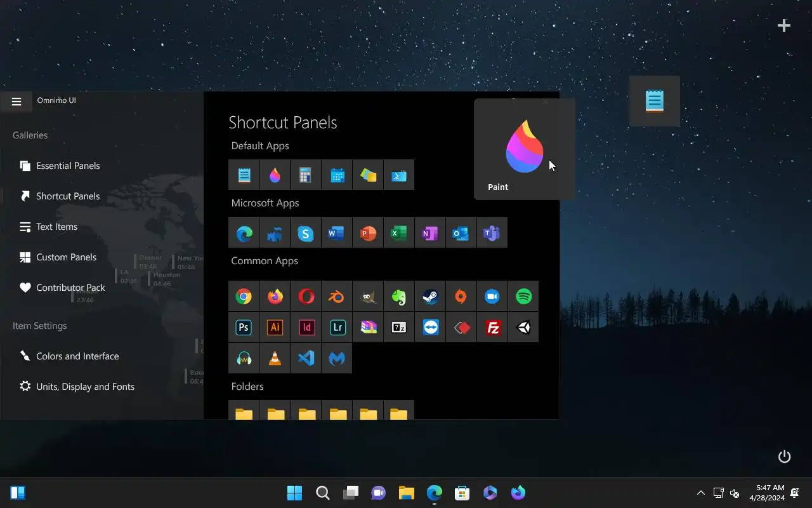This screenshot has height=508, width=812.
Task: Choose the Teams shortcut icon
Action: pyautogui.click(x=492, y=232)
